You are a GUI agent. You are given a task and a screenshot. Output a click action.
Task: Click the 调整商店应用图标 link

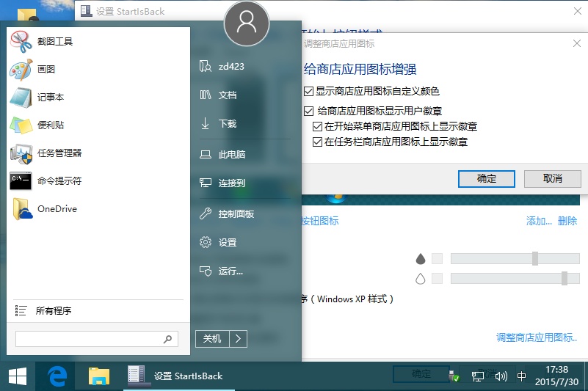pos(537,337)
